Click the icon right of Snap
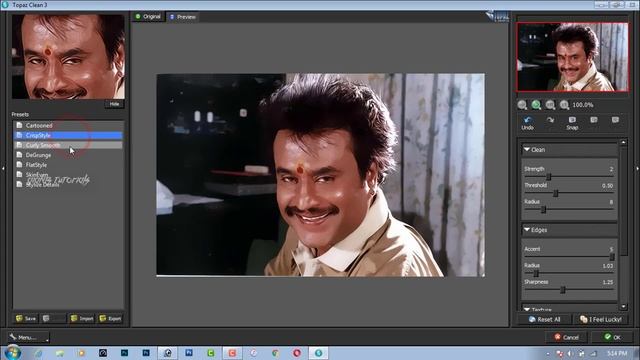640x360 pixels. click(594, 120)
